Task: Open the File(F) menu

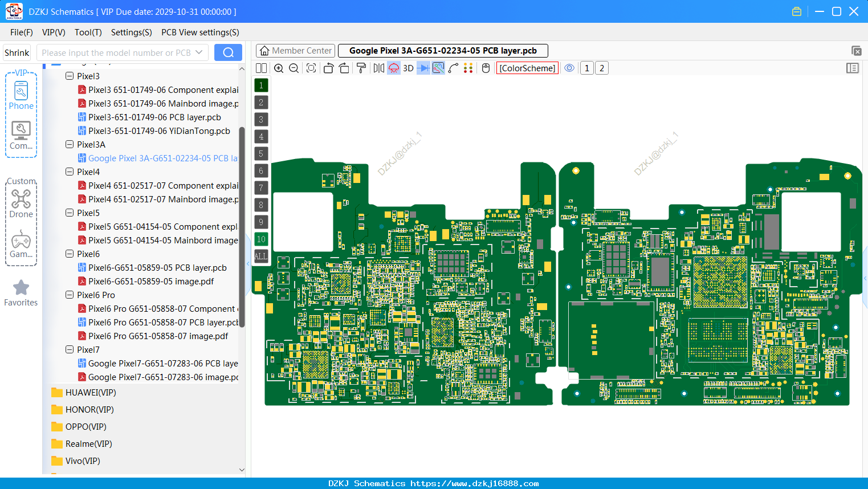Action: (22, 32)
